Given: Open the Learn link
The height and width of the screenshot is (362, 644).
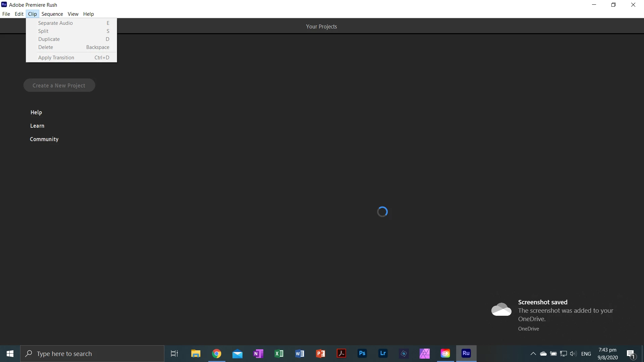Looking at the screenshot, I should (37, 126).
